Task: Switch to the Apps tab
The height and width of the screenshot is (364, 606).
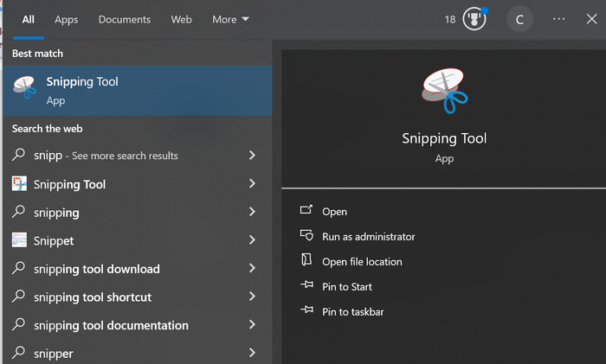Action: click(66, 19)
